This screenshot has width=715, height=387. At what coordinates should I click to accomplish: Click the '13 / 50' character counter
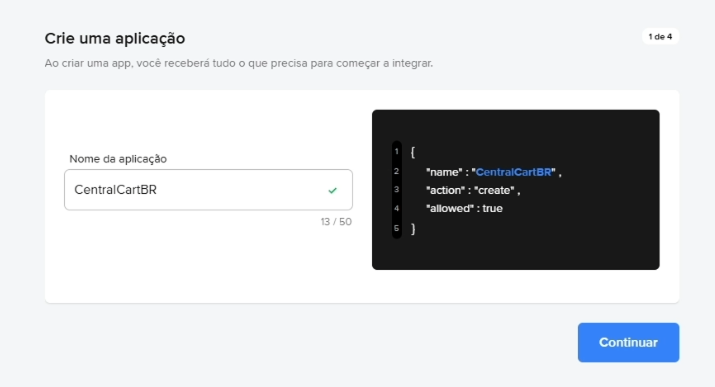tap(336, 222)
